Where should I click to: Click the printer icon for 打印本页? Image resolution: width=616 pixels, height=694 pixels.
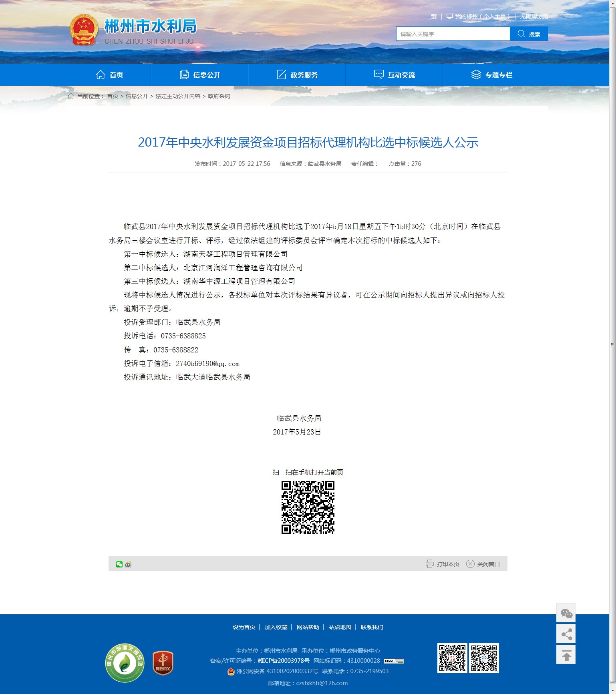(429, 564)
